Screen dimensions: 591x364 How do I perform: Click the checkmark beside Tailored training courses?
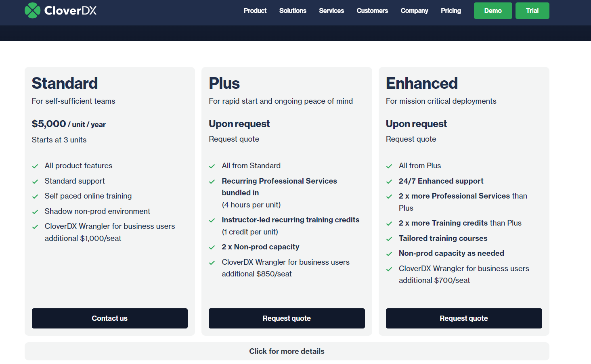coord(389,238)
